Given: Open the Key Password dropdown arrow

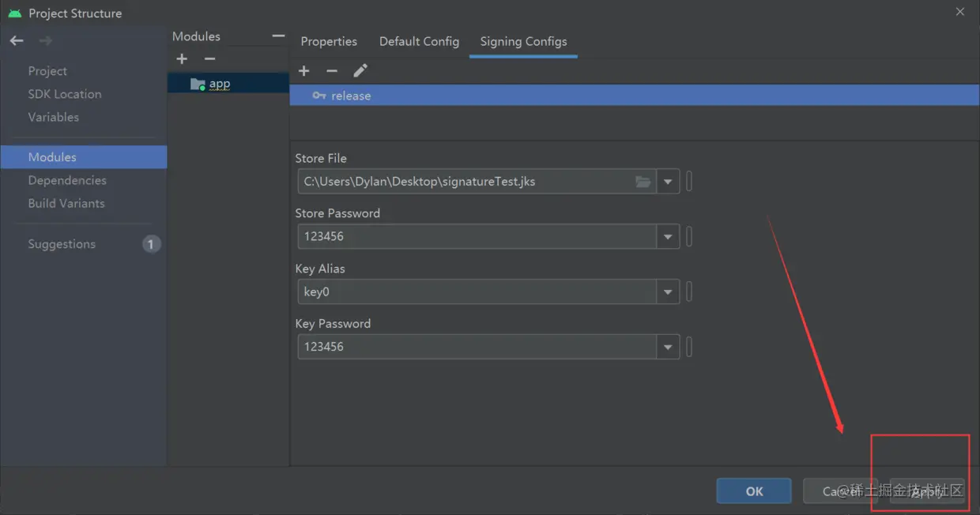Looking at the screenshot, I should click(x=668, y=347).
